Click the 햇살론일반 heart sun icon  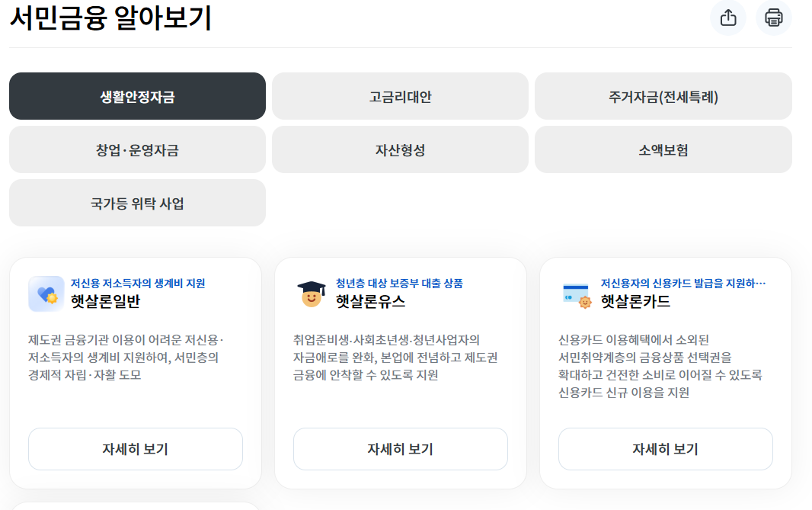click(46, 293)
